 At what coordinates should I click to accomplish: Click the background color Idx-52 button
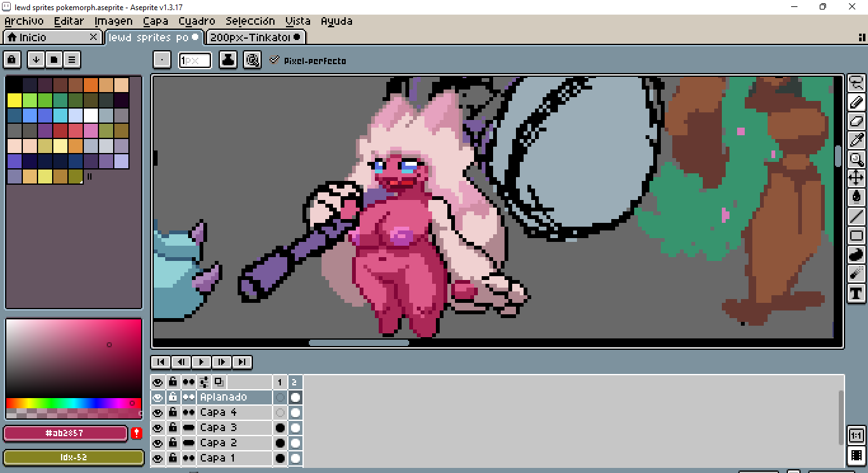74,457
